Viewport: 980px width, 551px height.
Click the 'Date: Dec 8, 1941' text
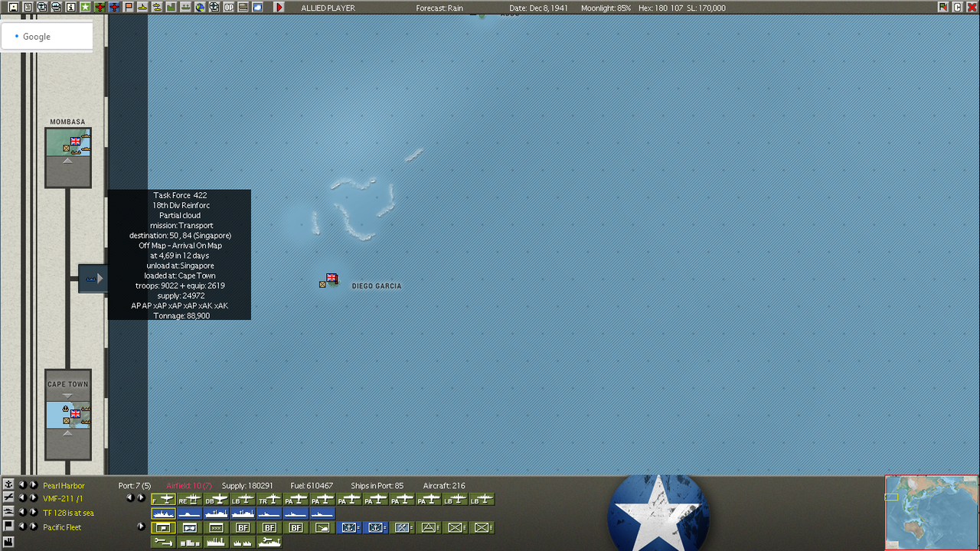pos(539,8)
